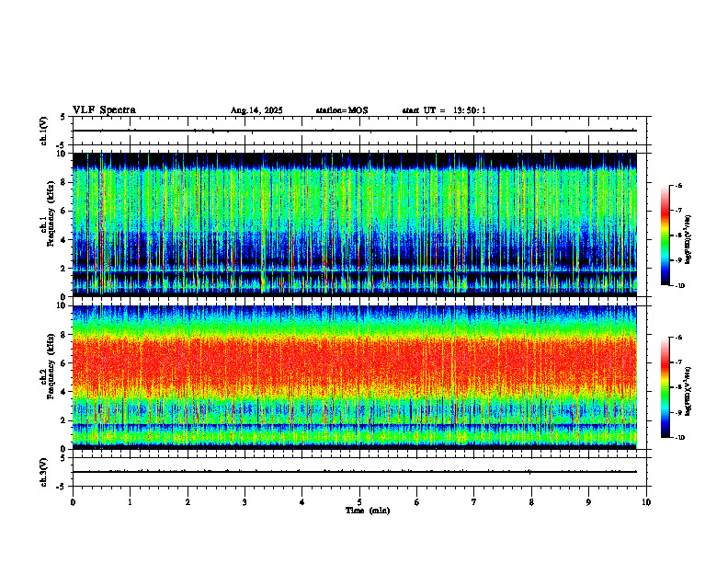The width and height of the screenshot is (728, 563).
Task: Click the "station=MOS" label
Action: pos(342,110)
